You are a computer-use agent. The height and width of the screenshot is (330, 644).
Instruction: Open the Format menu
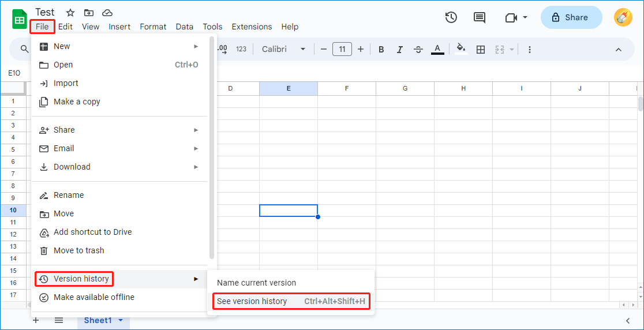tap(153, 27)
